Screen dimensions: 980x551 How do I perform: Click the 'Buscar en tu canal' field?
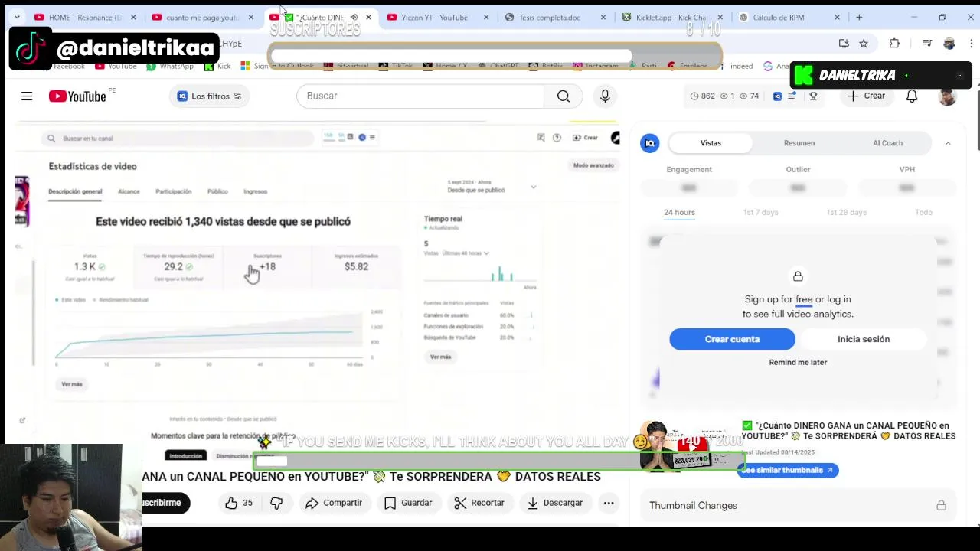tap(178, 139)
